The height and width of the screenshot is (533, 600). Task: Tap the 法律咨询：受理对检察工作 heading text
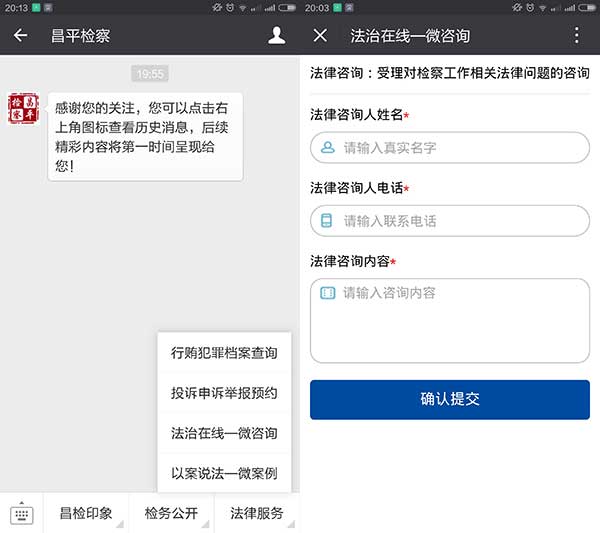tap(450, 73)
